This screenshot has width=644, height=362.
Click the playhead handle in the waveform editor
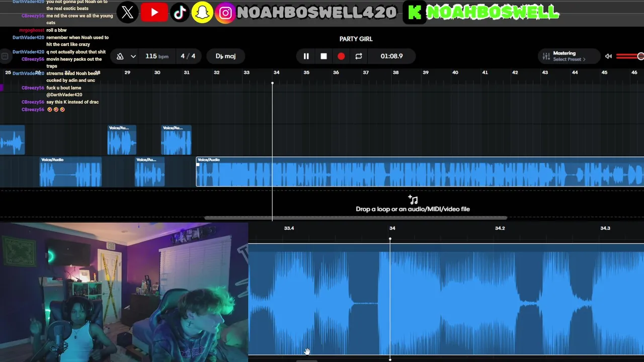pos(390,239)
